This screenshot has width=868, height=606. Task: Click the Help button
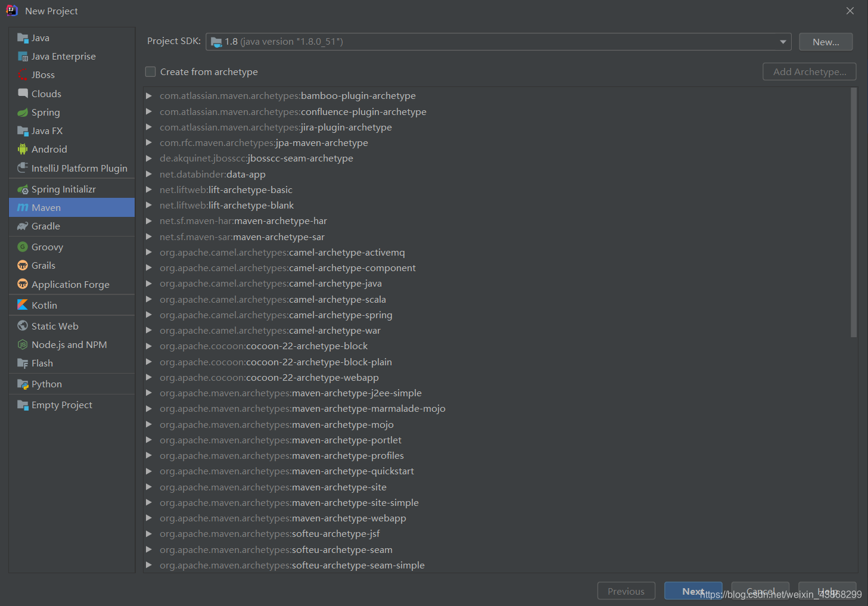click(x=827, y=591)
